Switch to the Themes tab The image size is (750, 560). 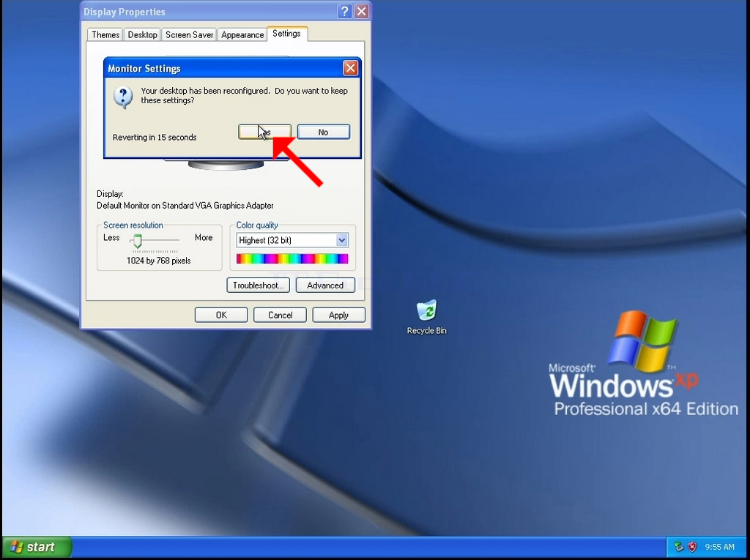(x=105, y=35)
